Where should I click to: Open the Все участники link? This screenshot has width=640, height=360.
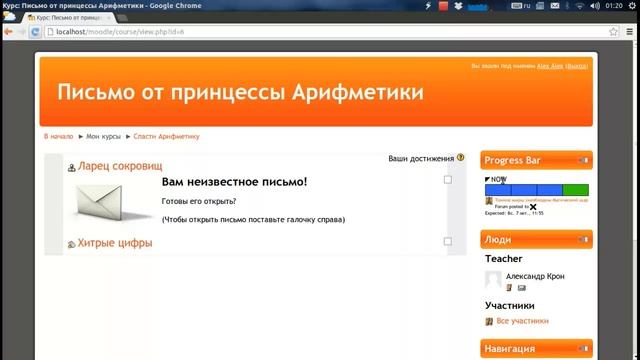pos(522,321)
